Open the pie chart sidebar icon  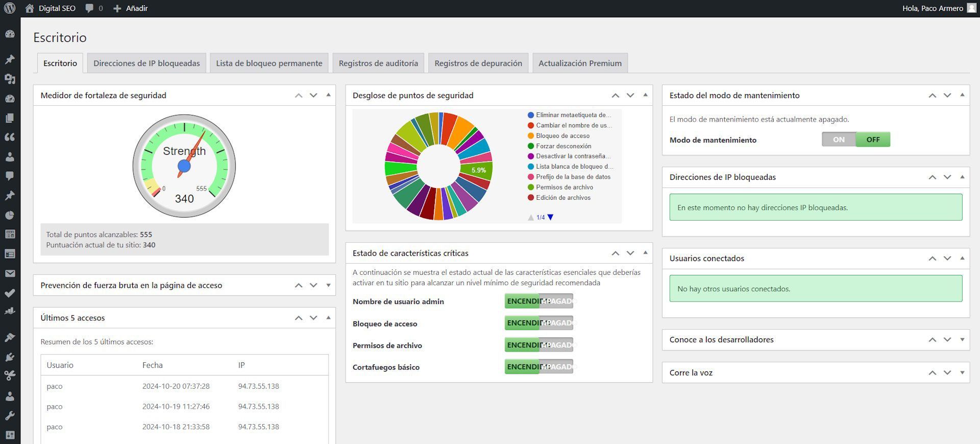point(10,215)
